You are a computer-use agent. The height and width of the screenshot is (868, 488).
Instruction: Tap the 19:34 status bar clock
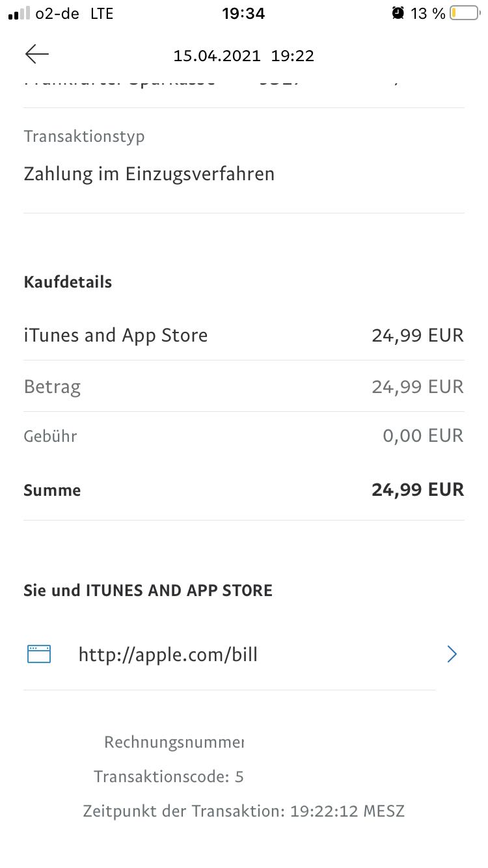coord(243,13)
